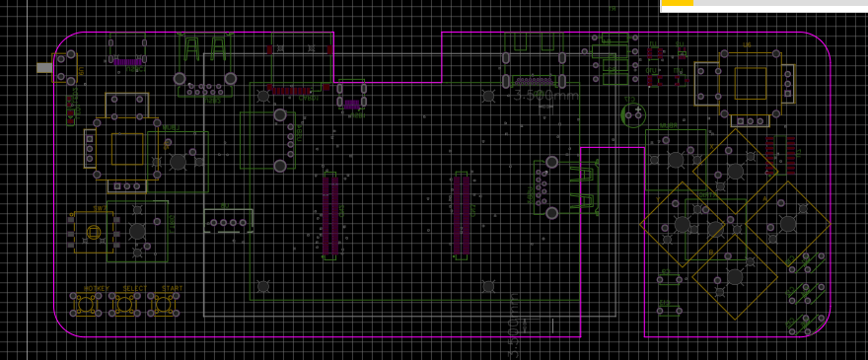This screenshot has height=360, width=868.
Task: Click the C17 round capacitor footprint
Action: click(634, 114)
